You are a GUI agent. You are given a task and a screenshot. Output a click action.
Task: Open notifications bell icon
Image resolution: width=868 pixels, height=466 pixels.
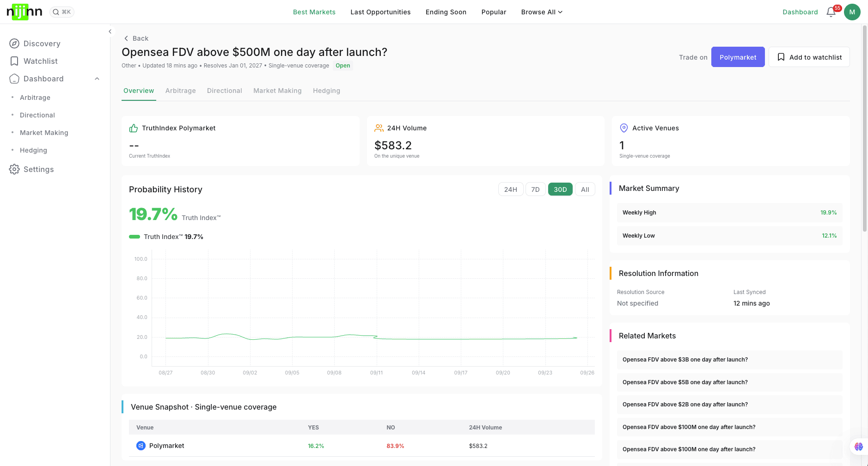[831, 12]
